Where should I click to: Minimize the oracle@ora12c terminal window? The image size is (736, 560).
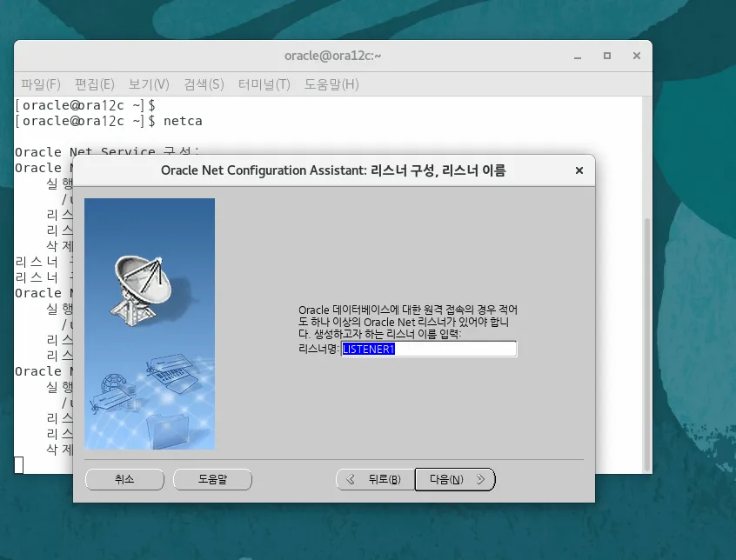coord(578,56)
